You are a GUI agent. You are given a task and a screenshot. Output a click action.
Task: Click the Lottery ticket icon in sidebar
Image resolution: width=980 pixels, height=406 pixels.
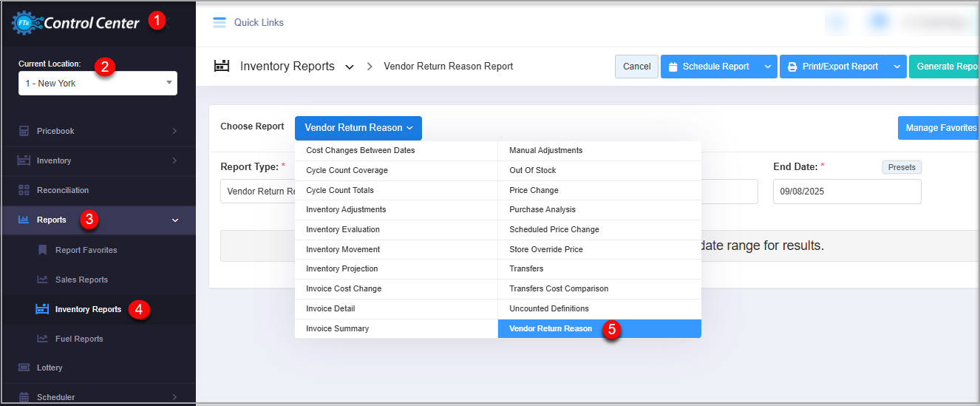pos(24,368)
